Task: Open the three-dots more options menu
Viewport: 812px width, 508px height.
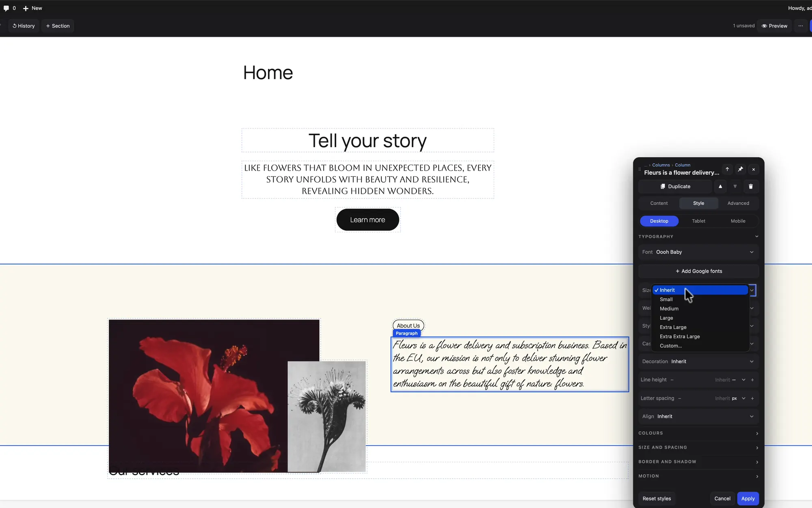Action: click(x=801, y=26)
